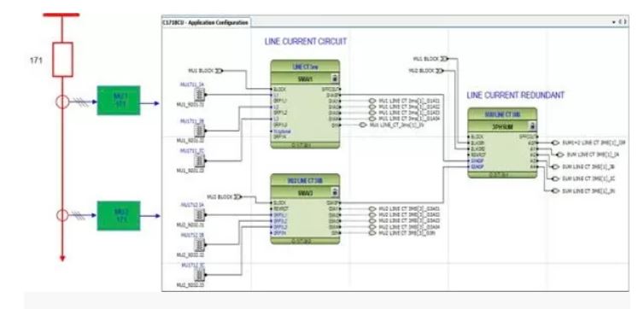Click the tab scroll arrows beside the dropdown
644x309 pixels.
623,21
